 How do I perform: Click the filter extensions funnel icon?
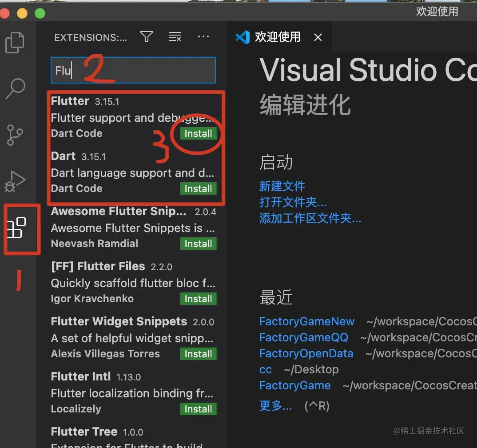146,37
